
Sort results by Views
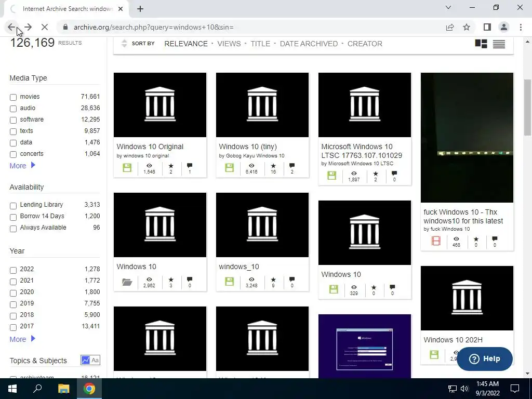229,44
